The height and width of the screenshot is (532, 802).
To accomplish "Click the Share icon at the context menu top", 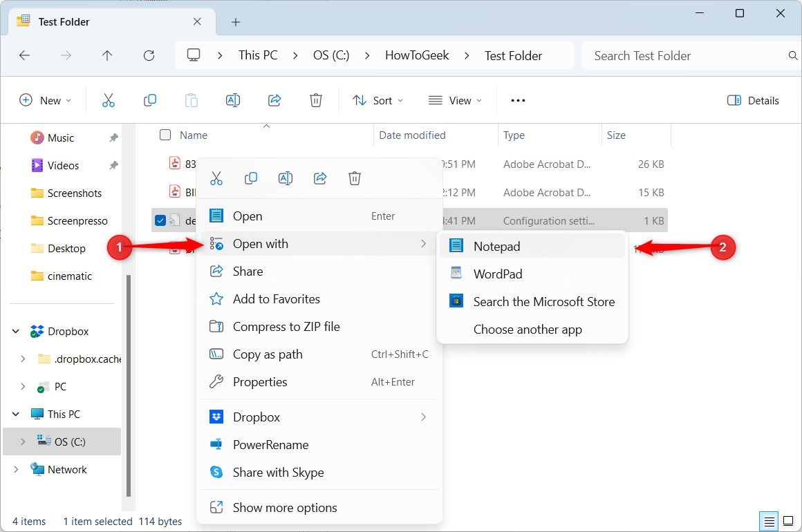I will point(320,178).
